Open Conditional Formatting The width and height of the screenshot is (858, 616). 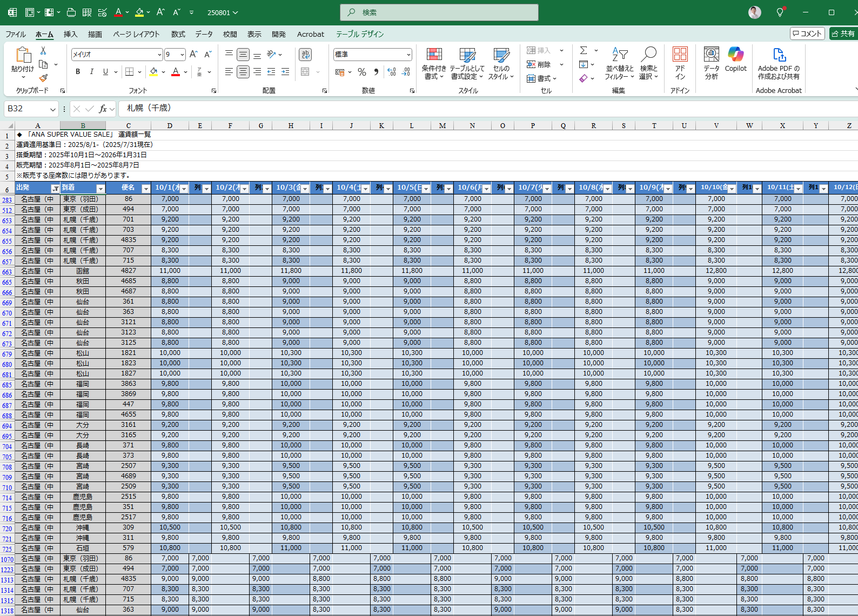(434, 64)
